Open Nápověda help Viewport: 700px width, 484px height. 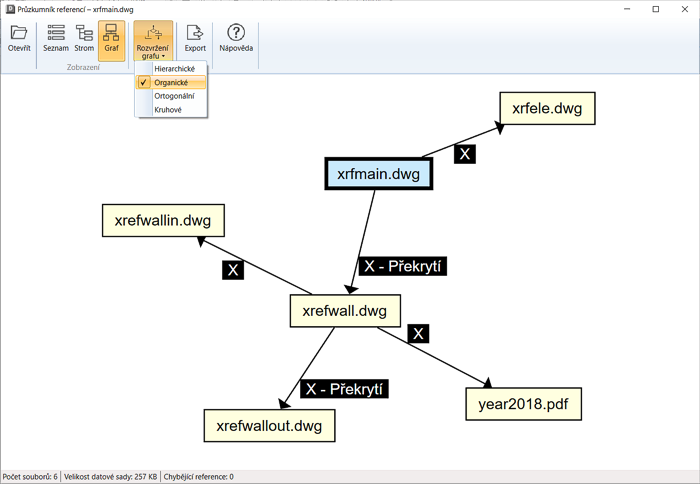pos(236,34)
